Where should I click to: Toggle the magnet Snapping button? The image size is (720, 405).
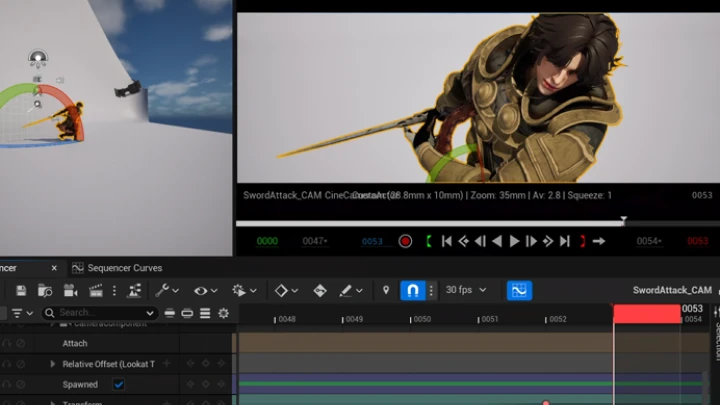pyautogui.click(x=412, y=290)
